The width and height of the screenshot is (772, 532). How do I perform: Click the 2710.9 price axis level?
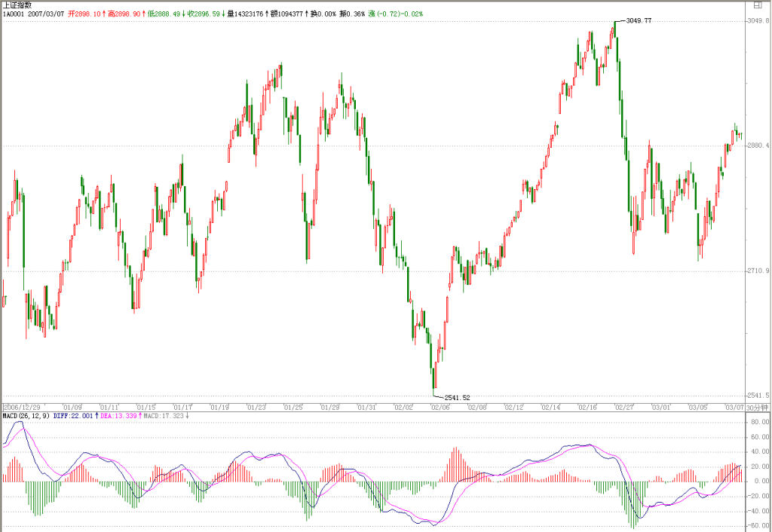(758, 271)
